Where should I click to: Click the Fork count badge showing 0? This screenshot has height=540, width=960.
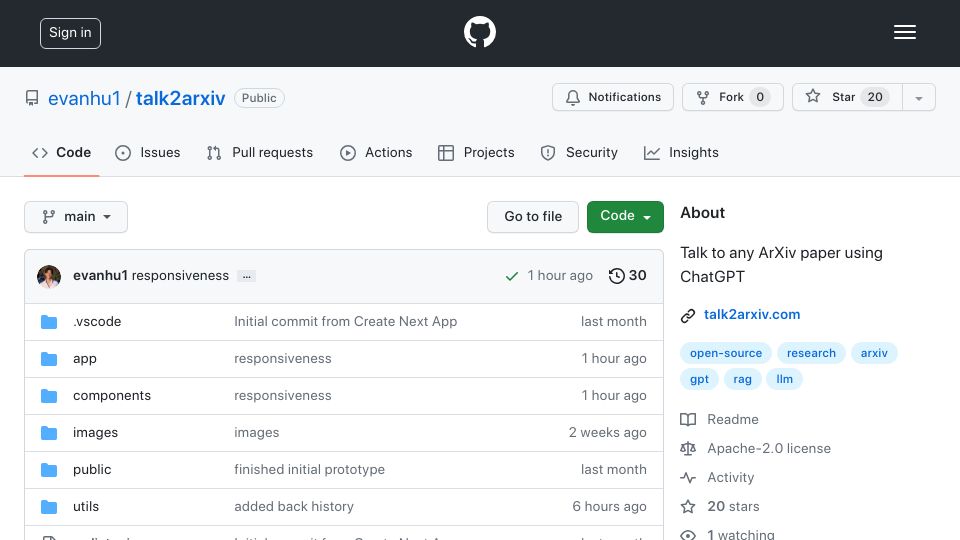click(760, 97)
